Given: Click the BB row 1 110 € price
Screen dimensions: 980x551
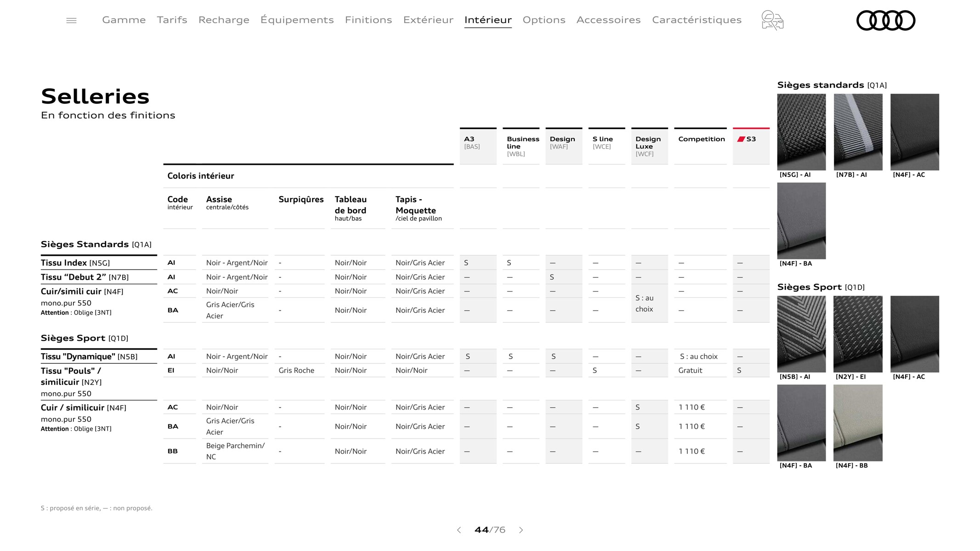Looking at the screenshot, I should 691,451.
